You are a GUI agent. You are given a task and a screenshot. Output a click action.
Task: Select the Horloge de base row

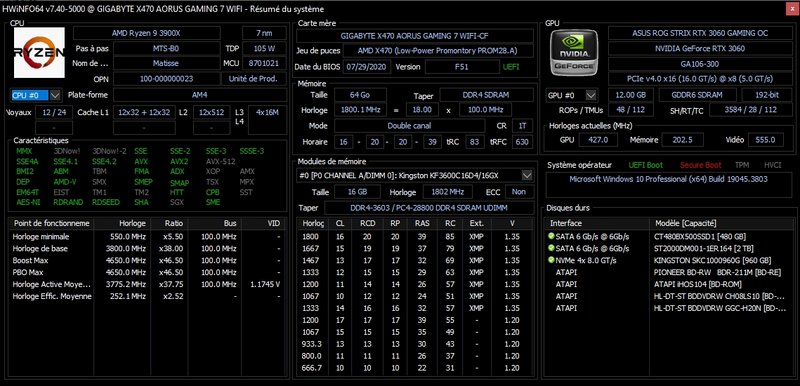click(x=147, y=249)
